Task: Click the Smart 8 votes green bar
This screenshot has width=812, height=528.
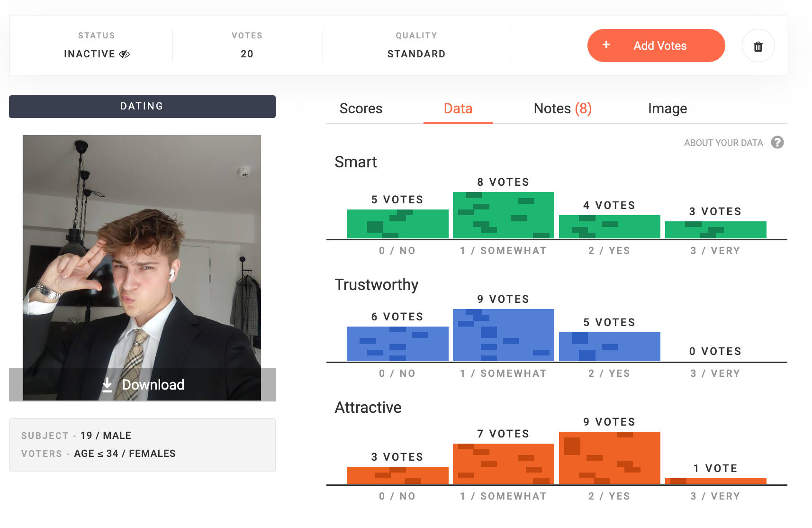Action: (x=504, y=215)
